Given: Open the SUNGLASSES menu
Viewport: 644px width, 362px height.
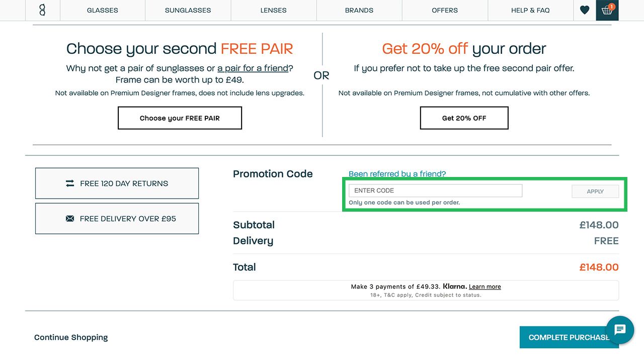Looking at the screenshot, I should point(188,10).
